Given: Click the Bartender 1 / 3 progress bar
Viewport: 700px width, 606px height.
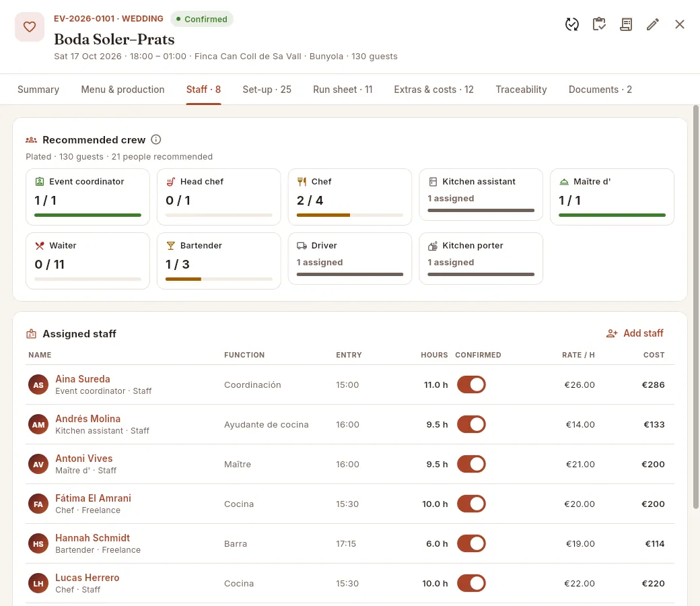Looking at the screenshot, I should tap(219, 279).
